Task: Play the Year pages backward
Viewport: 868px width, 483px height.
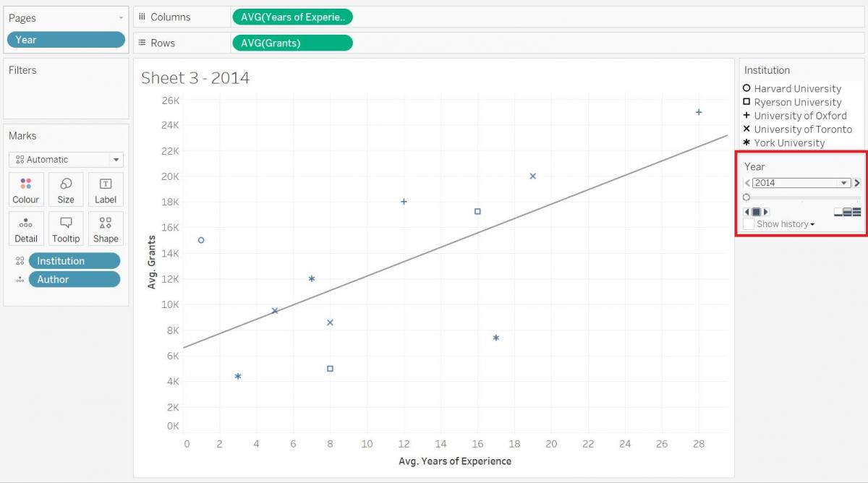Action: pos(747,212)
